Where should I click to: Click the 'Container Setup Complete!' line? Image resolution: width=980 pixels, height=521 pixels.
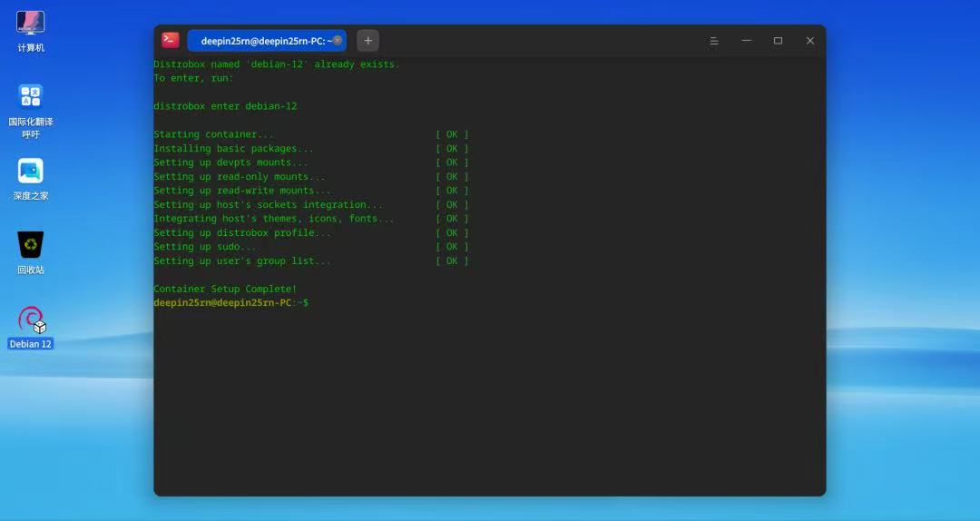coord(226,289)
